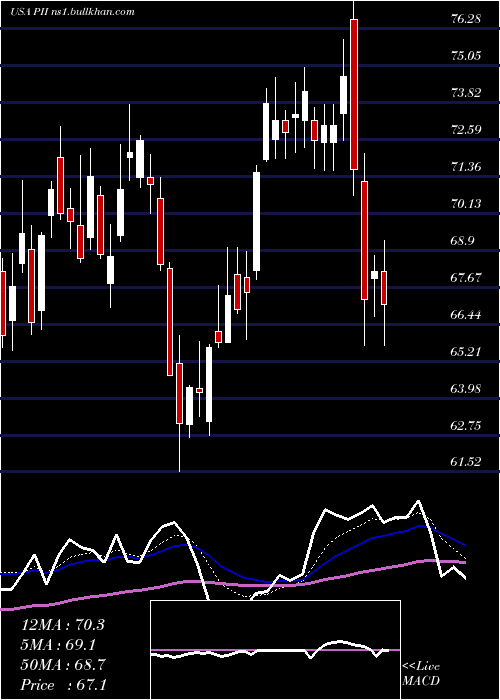This screenshot has width=500, height=700.
Task: Click the Live MACD label
Action: click(421, 674)
